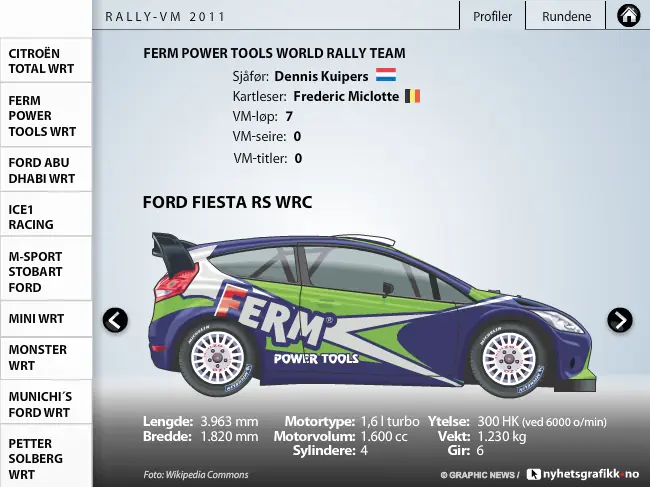
Task: Click the Foto: Wikipedia Commons credit
Action: click(196, 475)
